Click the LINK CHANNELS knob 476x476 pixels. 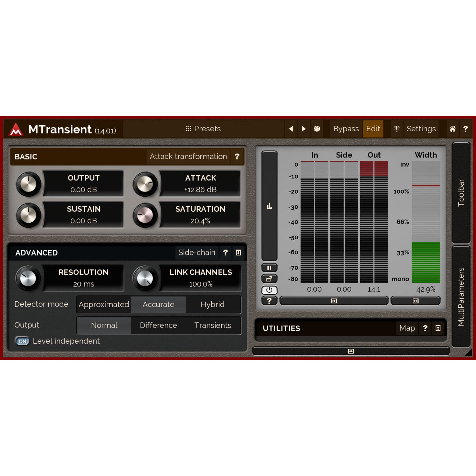(145, 278)
